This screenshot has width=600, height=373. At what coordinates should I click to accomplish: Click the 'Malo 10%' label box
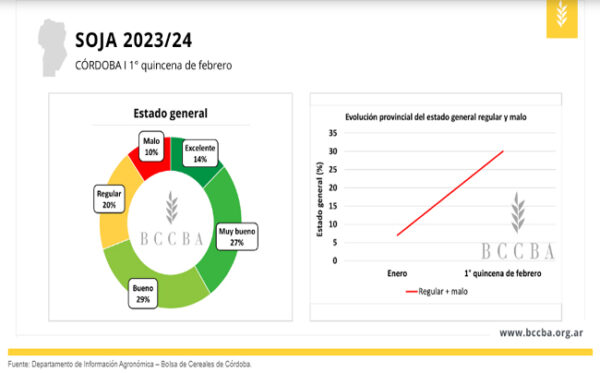click(151, 147)
